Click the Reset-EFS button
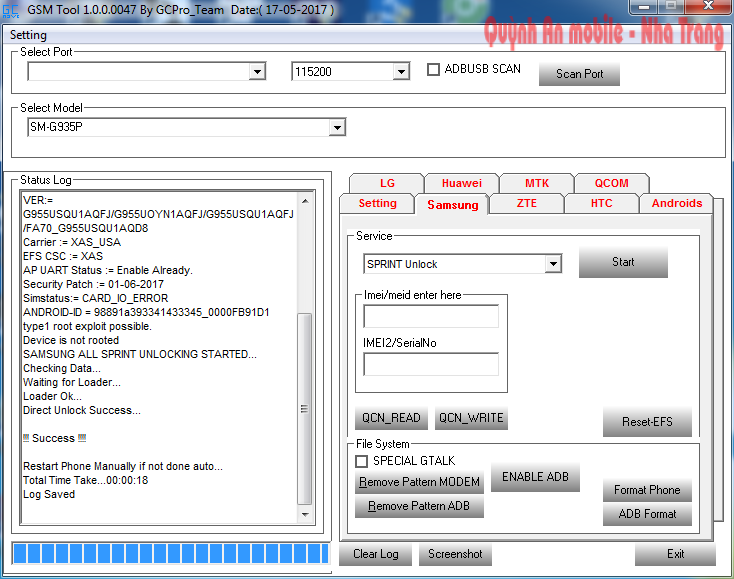The image size is (734, 579). (x=647, y=422)
